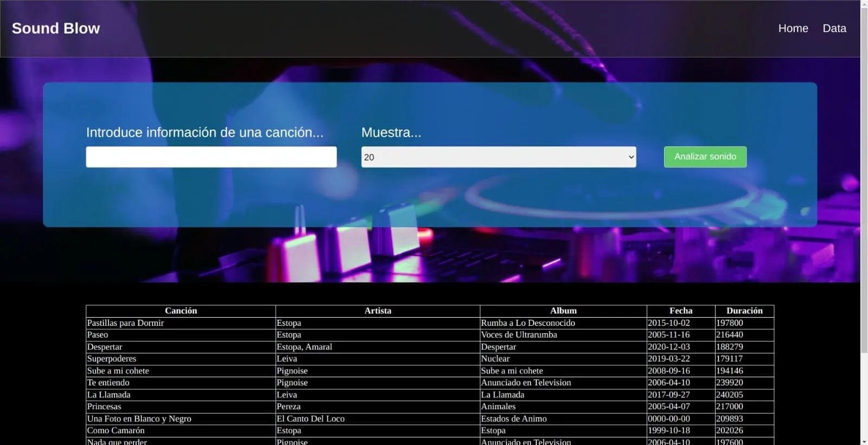Click date '2005-11-16' cell
The image size is (868, 445).
(x=681, y=335)
